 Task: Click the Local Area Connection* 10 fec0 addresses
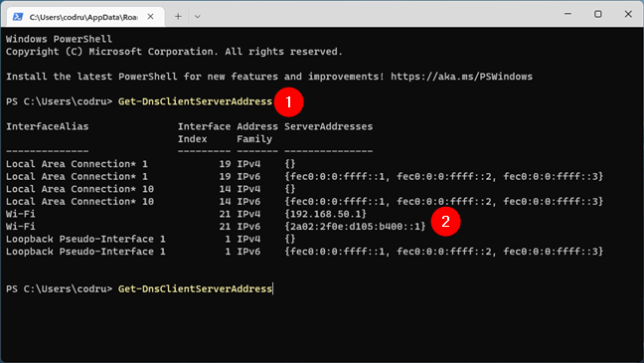tap(444, 202)
